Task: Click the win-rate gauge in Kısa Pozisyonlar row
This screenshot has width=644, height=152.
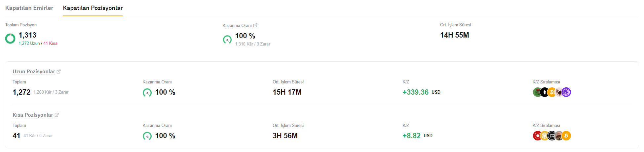Action: click(147, 136)
